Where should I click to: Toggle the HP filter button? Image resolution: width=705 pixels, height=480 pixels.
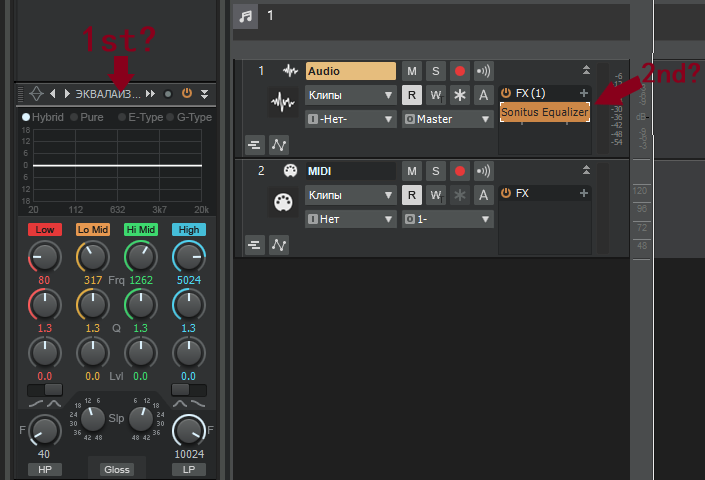point(45,470)
